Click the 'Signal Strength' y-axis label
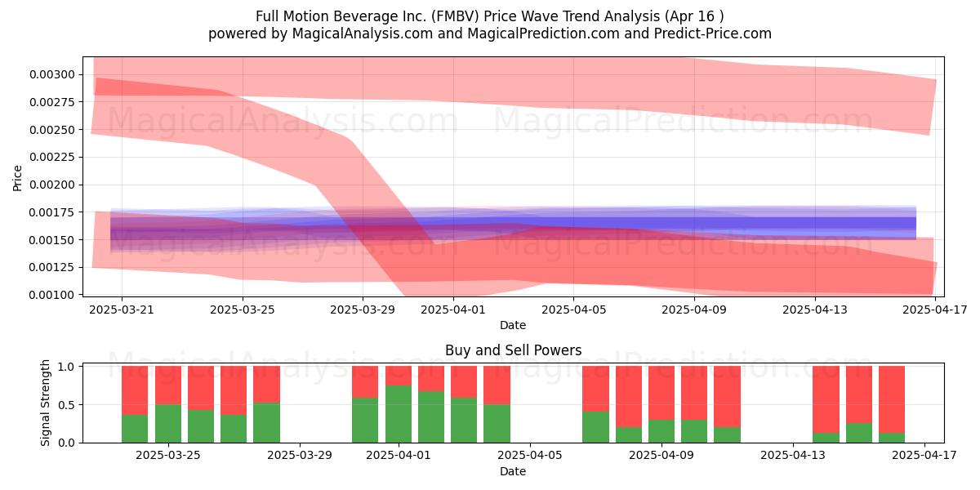980x490 pixels. 46,403
